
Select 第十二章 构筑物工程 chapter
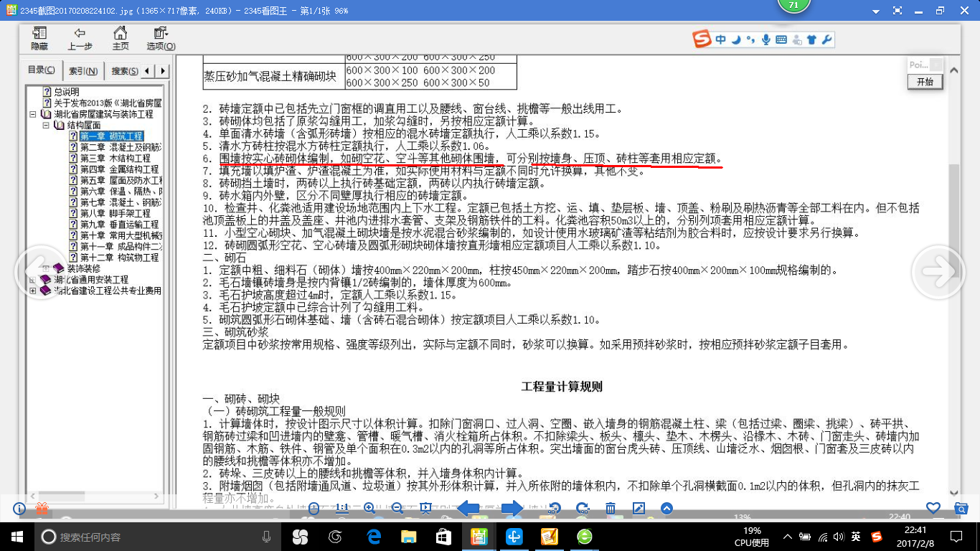[119, 258]
